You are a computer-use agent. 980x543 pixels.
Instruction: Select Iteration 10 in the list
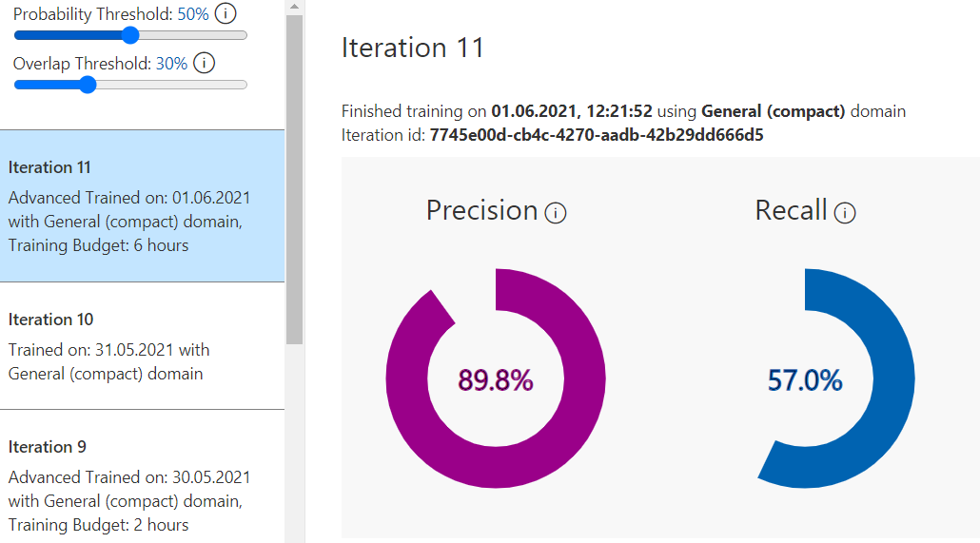142,346
